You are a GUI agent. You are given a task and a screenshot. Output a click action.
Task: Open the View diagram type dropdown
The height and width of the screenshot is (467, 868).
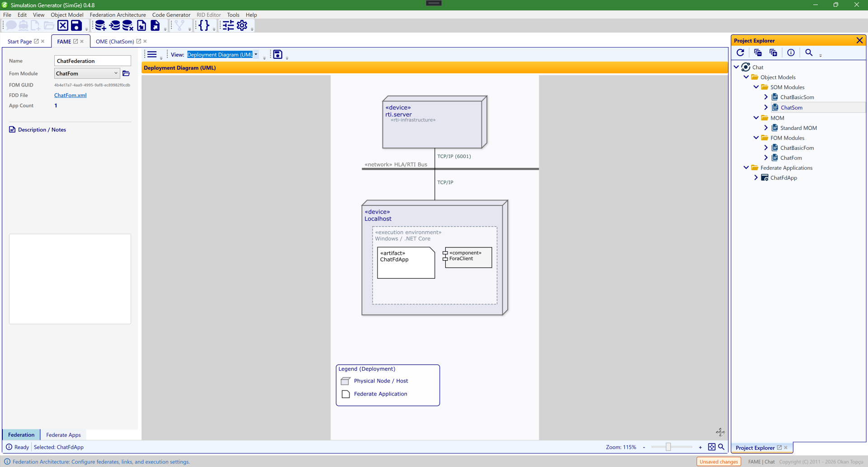256,54
